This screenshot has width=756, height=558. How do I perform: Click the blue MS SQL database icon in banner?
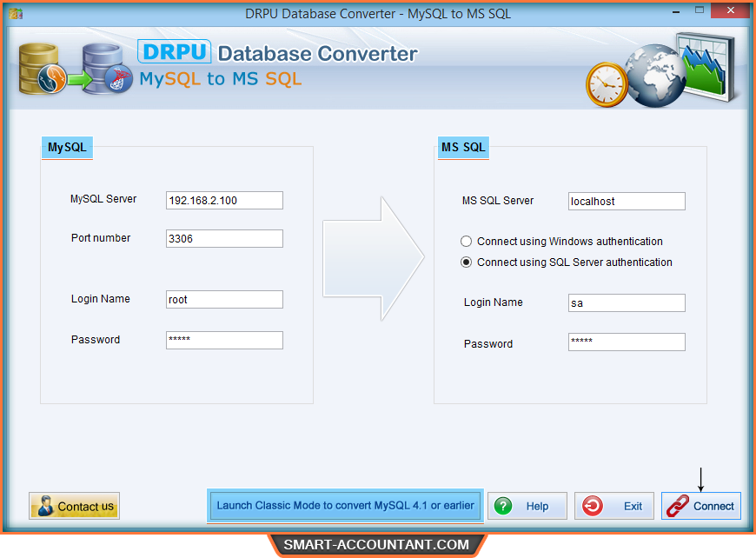tap(107, 69)
